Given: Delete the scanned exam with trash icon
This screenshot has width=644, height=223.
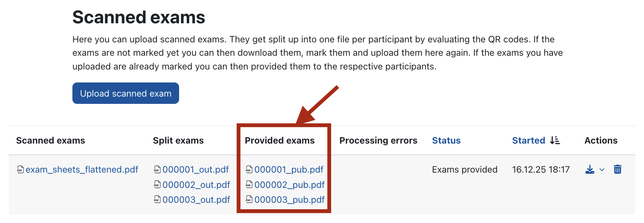Looking at the screenshot, I should (618, 169).
